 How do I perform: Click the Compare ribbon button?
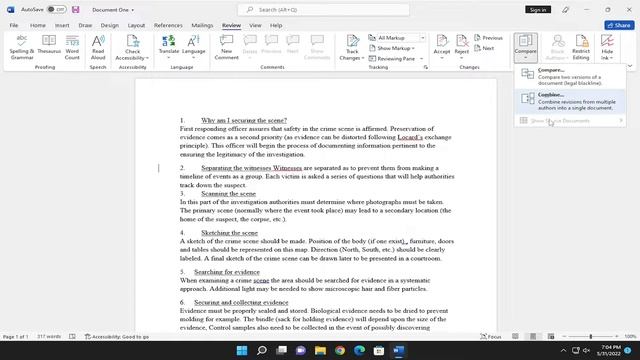point(525,47)
